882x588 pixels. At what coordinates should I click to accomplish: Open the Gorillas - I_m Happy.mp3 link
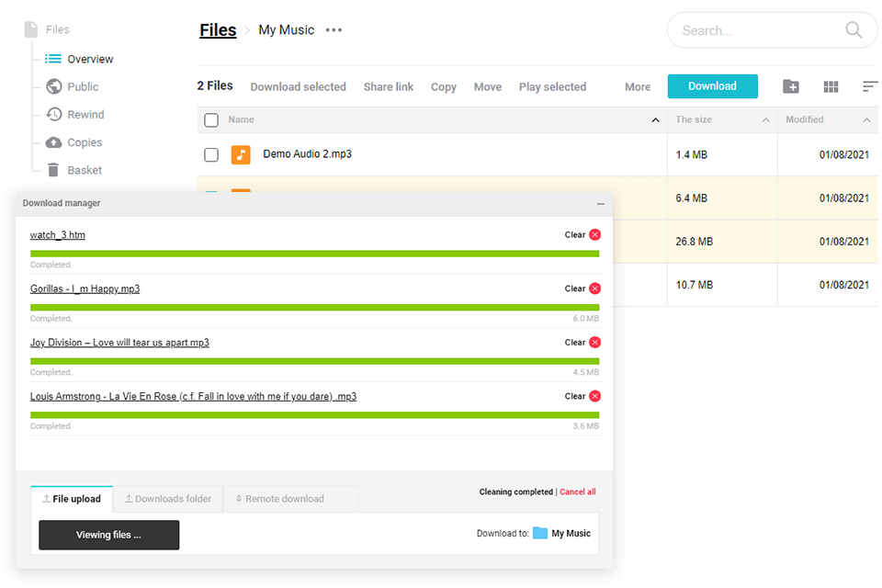pos(85,288)
